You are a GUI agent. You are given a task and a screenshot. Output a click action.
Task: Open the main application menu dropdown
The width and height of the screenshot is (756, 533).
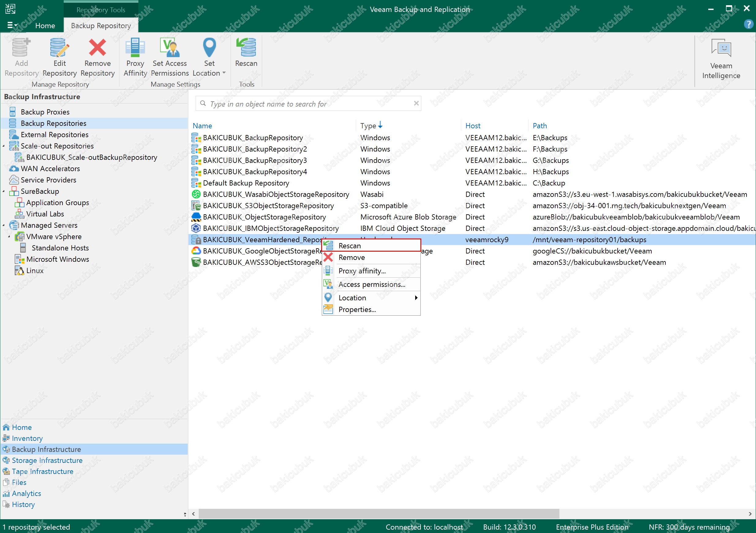pyautogui.click(x=12, y=25)
